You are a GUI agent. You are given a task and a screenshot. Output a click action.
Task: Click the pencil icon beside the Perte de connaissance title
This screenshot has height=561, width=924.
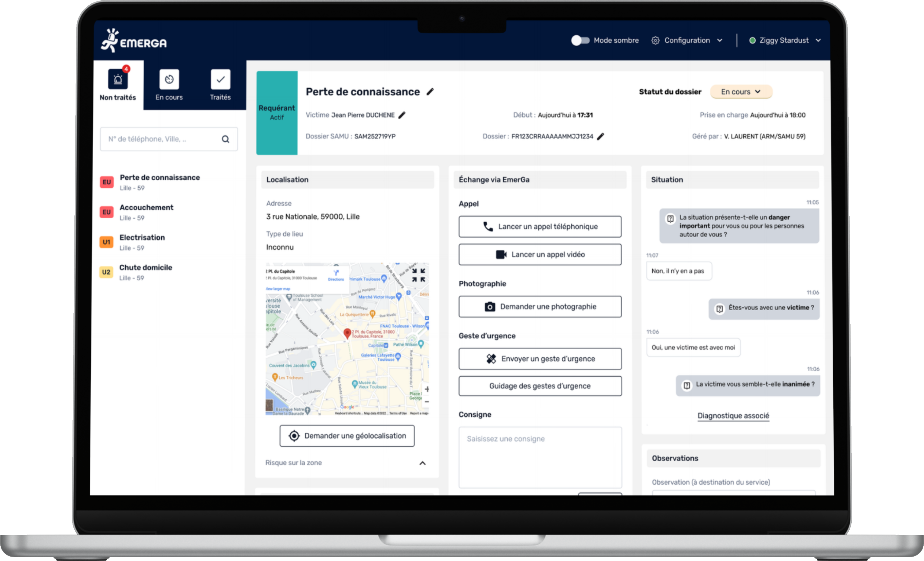[430, 92]
